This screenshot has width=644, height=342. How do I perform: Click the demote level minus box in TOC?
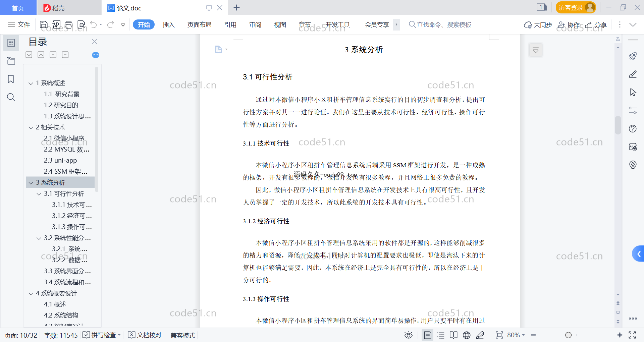pos(65,55)
